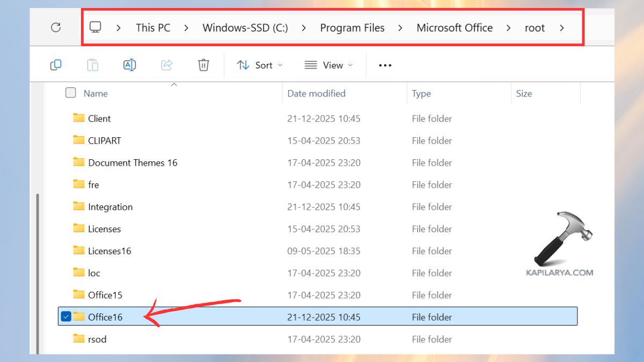This screenshot has width=644, height=362.
Task: Select the Rename icon
Action: point(129,64)
